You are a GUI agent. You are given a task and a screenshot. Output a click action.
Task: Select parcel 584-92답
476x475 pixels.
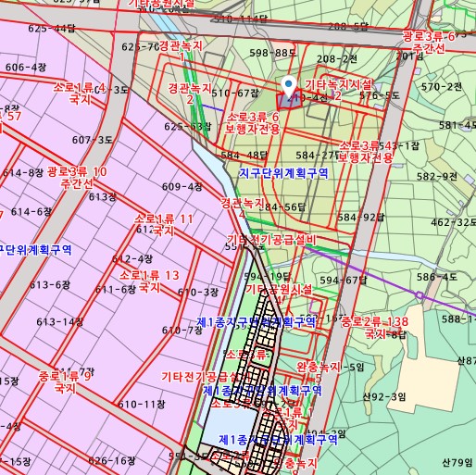point(360,218)
